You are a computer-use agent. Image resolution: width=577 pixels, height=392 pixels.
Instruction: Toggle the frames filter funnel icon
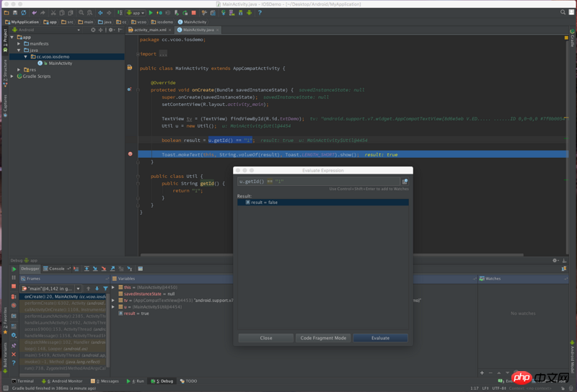pos(105,288)
